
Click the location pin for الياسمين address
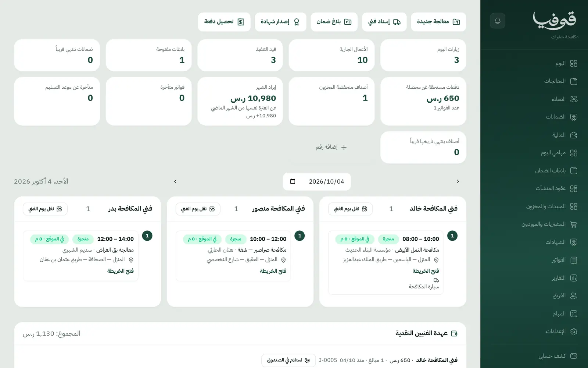point(436,260)
